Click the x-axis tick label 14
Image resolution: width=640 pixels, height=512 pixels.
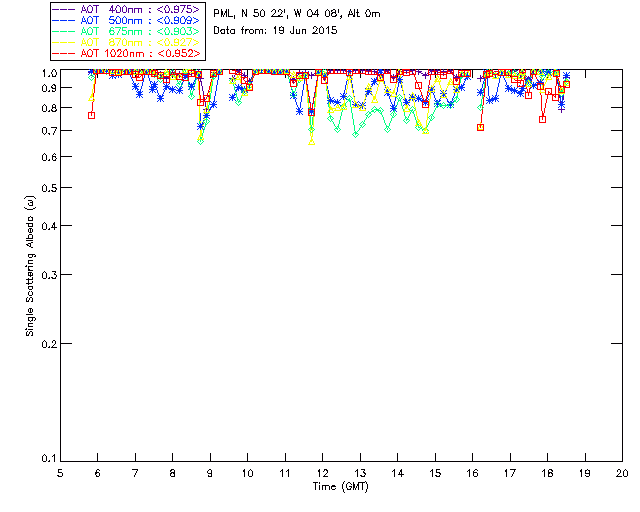pos(398,473)
